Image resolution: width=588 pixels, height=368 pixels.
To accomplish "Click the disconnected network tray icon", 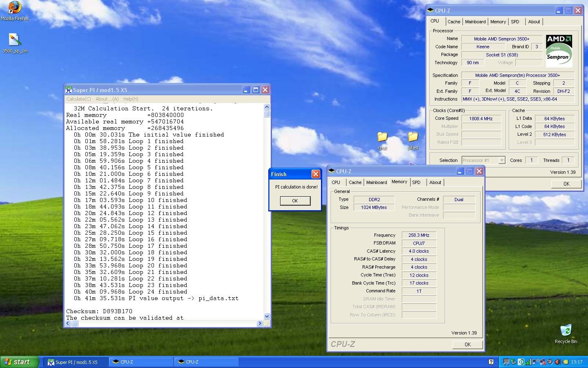I will [x=543, y=362].
